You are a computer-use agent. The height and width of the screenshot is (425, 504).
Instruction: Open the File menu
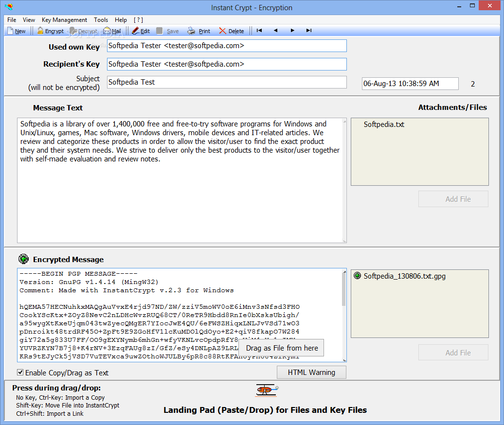(12, 20)
